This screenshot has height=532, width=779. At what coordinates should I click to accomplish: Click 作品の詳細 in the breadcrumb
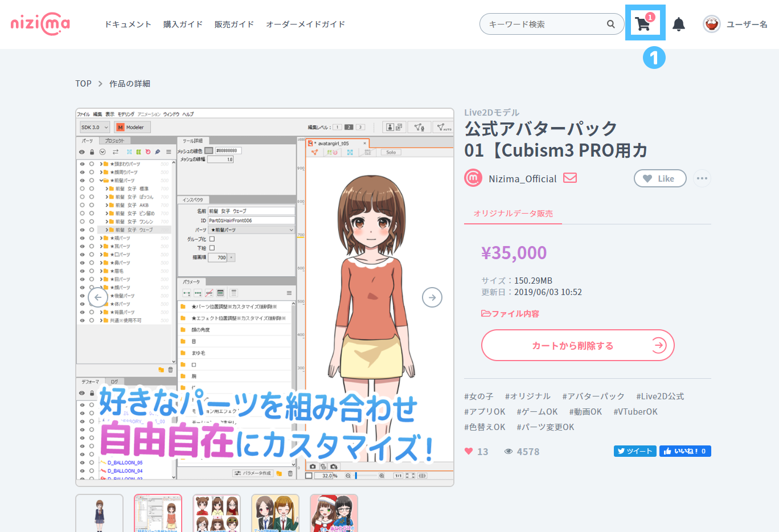click(x=130, y=84)
